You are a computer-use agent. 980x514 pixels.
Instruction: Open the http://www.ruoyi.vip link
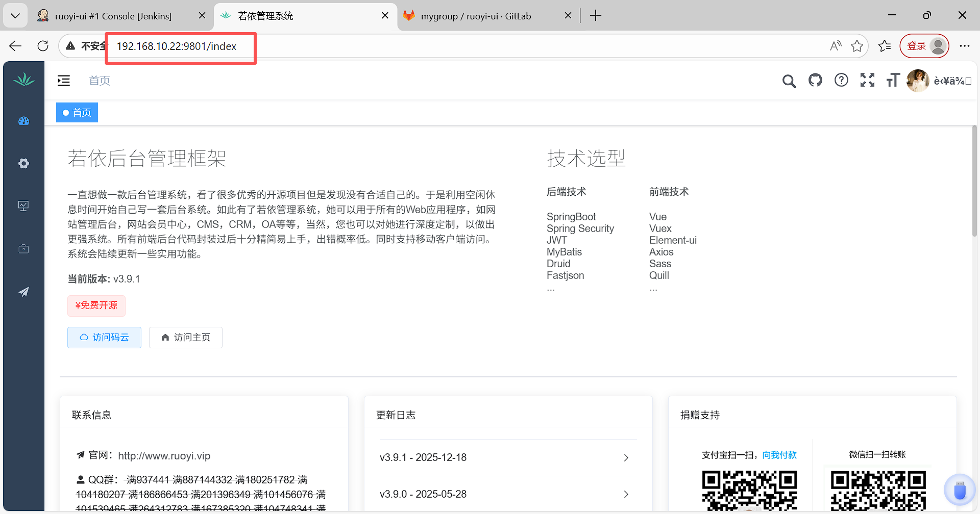[x=164, y=456]
